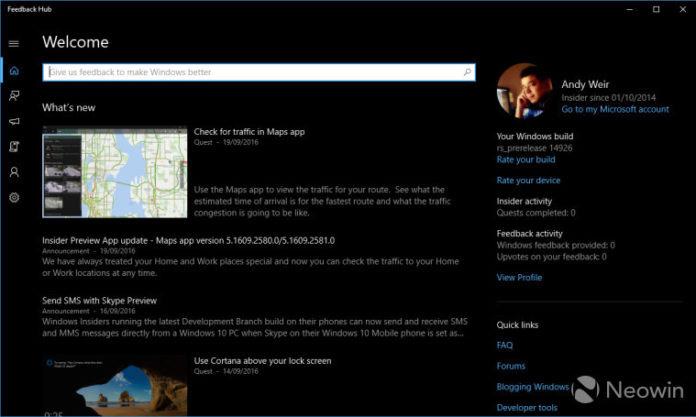Click Andy Weir's profile picture
The width and height of the screenshot is (696, 417).
525,91
